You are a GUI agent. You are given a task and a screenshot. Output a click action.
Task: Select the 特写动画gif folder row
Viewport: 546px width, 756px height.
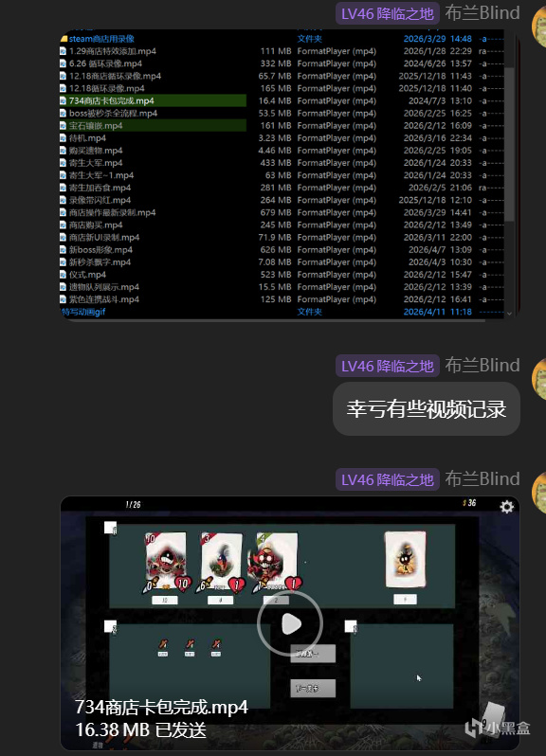tap(282, 312)
